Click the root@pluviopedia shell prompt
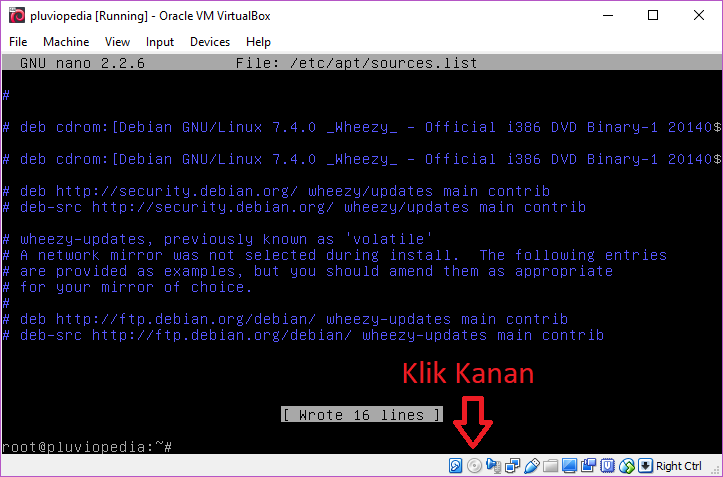 click(x=87, y=447)
